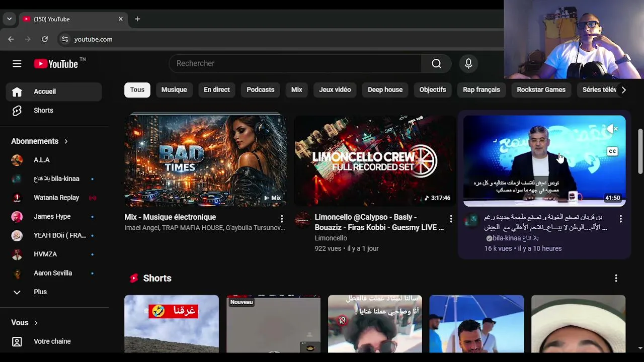Screen dimensions: 644x362
Task: Click the "922 vues • il y a 1 jour" text
Action: (347, 248)
